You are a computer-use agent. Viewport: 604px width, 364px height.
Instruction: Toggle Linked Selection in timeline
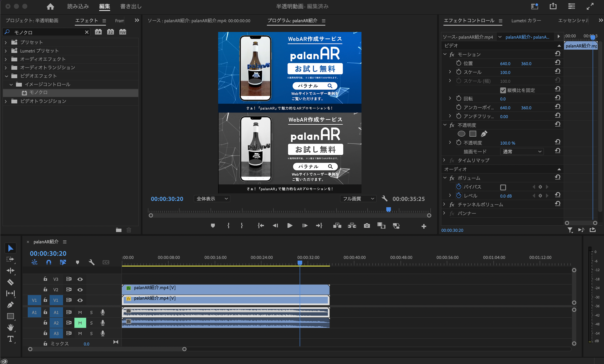[63, 262]
